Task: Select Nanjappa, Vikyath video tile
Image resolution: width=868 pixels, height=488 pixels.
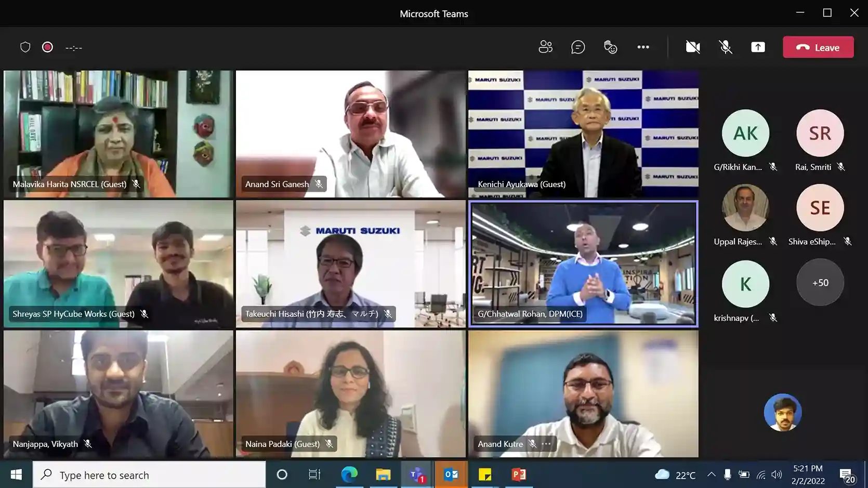Action: [119, 394]
